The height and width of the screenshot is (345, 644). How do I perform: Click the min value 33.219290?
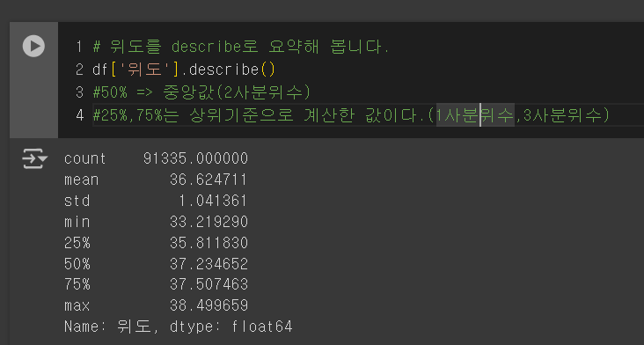coord(209,222)
